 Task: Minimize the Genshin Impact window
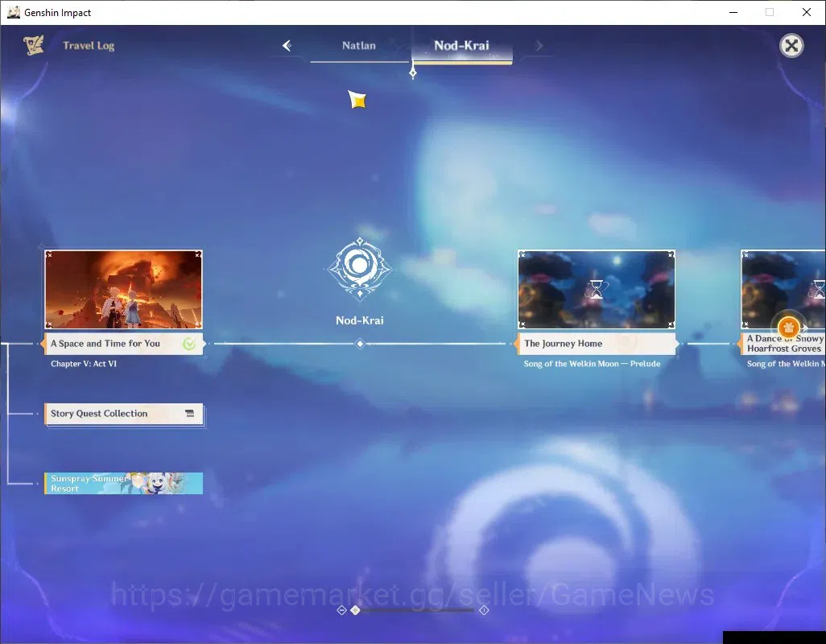tap(733, 12)
